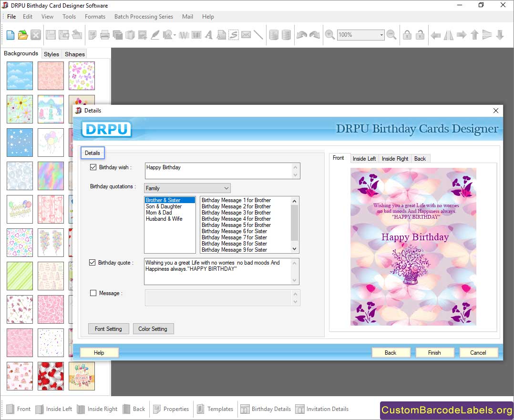Screen dimensions: 514x420
Task: Open the 100% zoom level dropdown
Action: [381, 35]
